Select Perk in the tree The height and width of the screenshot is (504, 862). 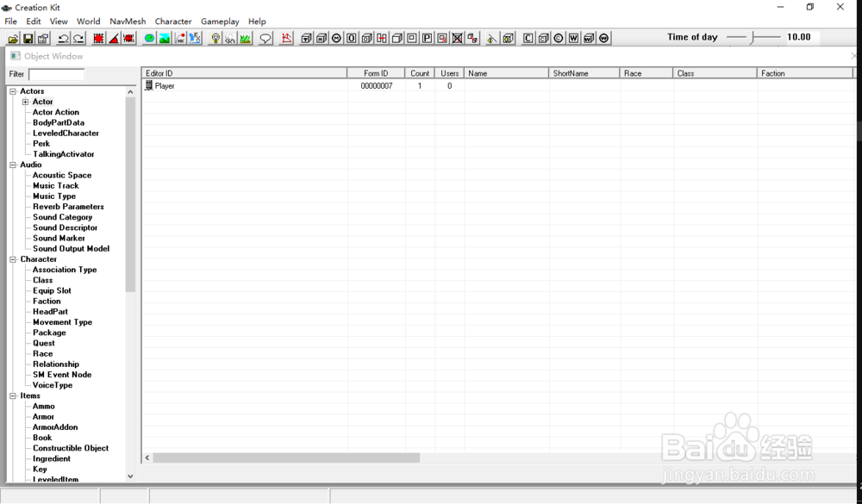(41, 144)
